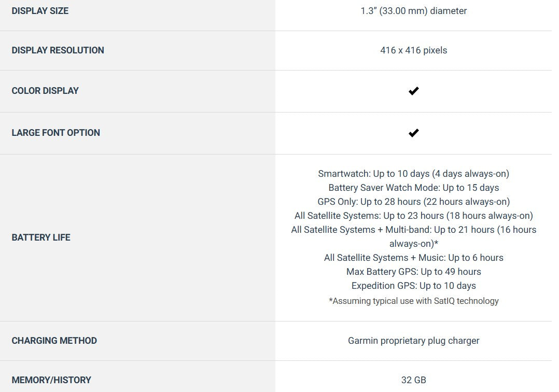The image size is (559, 392).
Task: Click the Large Font Option checkmark icon
Action: coord(413,133)
